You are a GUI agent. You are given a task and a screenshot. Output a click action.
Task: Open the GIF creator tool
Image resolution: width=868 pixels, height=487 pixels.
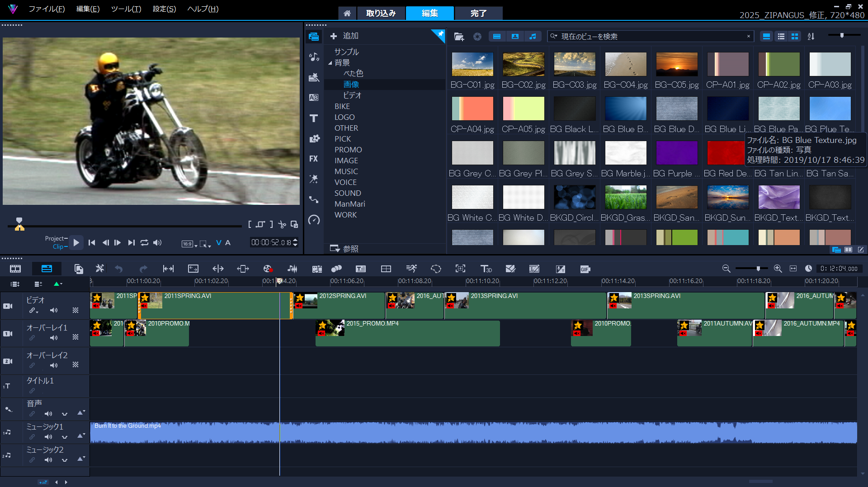pyautogui.click(x=585, y=269)
